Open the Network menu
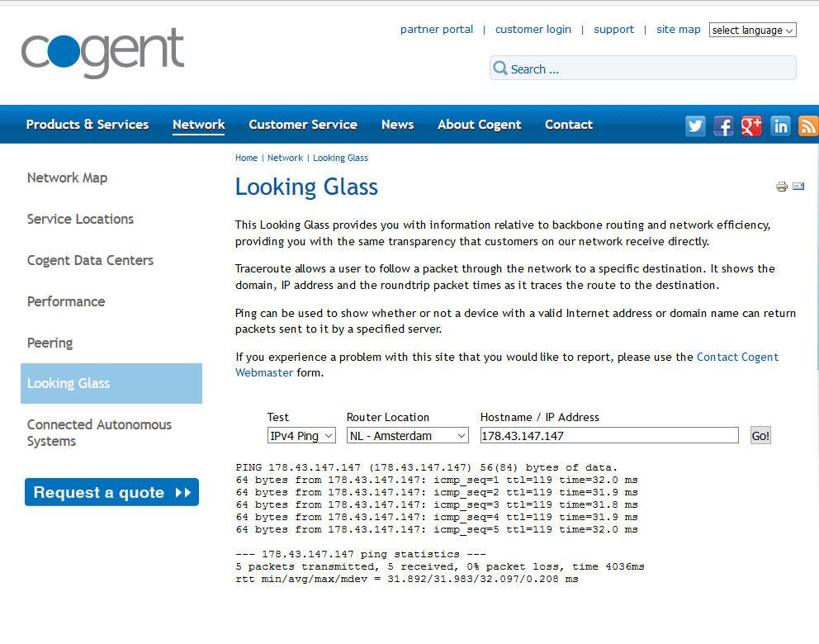819x644 pixels. pyautogui.click(x=198, y=125)
